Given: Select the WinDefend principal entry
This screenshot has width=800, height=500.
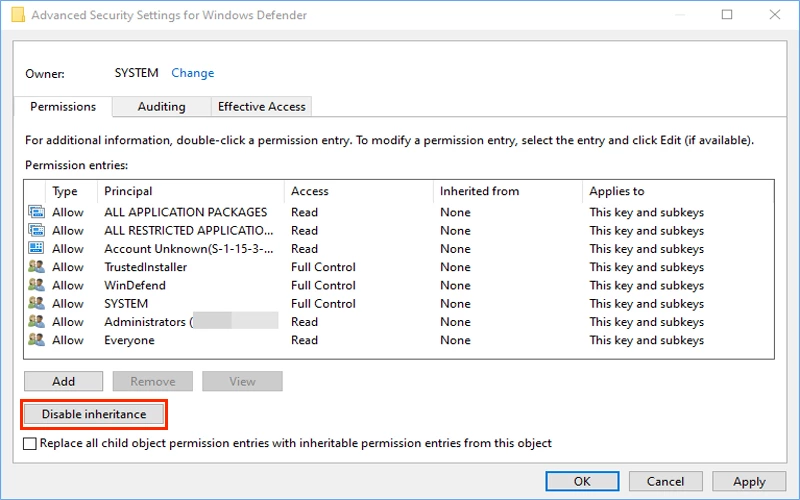Looking at the screenshot, I should pyautogui.click(x=135, y=285).
